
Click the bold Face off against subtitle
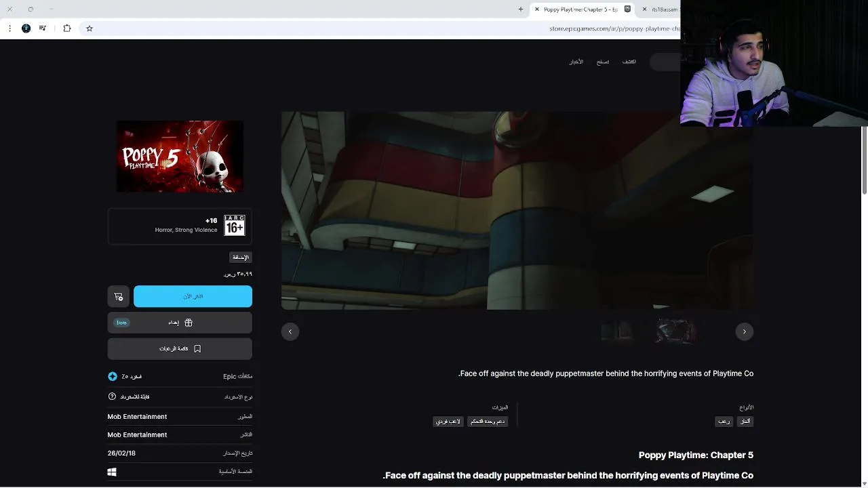click(x=568, y=476)
